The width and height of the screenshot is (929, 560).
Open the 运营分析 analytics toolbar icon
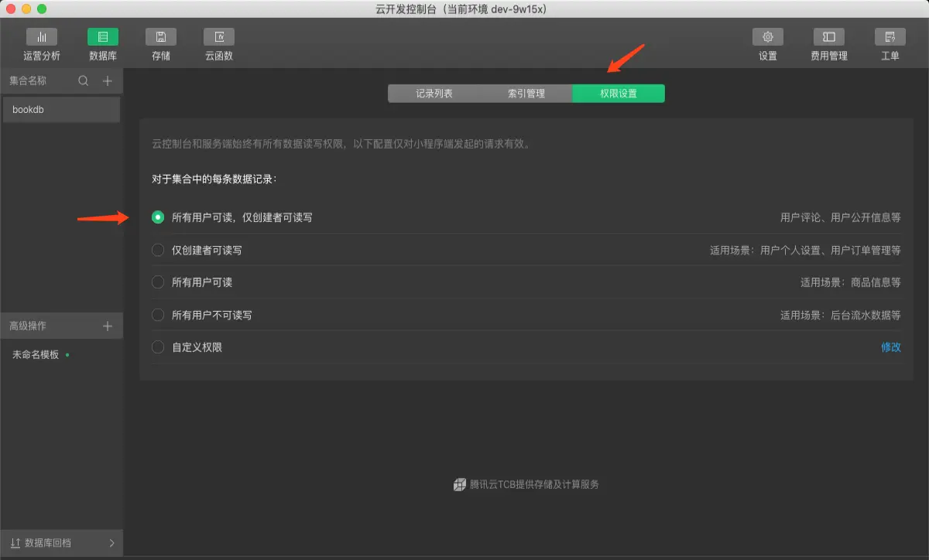pyautogui.click(x=42, y=37)
